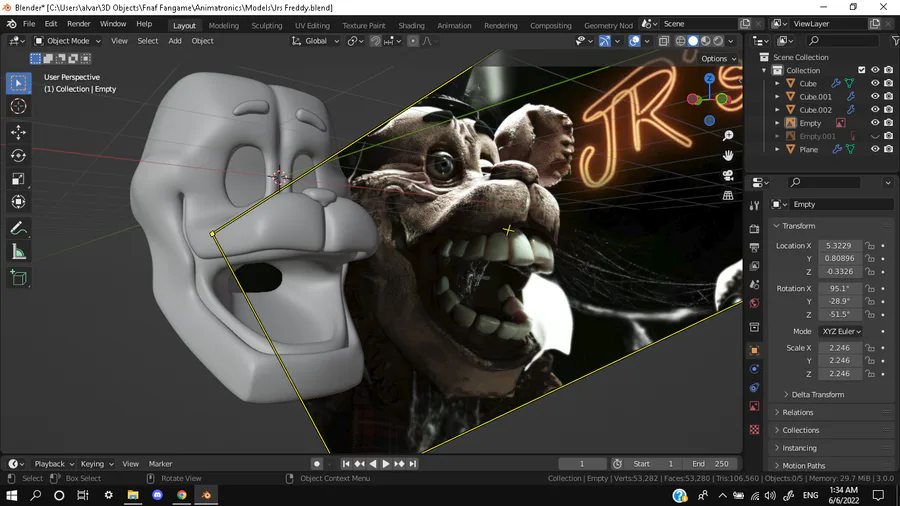Expand the Delta Transform panel
Screen dimensions: 900x506
tap(817, 395)
